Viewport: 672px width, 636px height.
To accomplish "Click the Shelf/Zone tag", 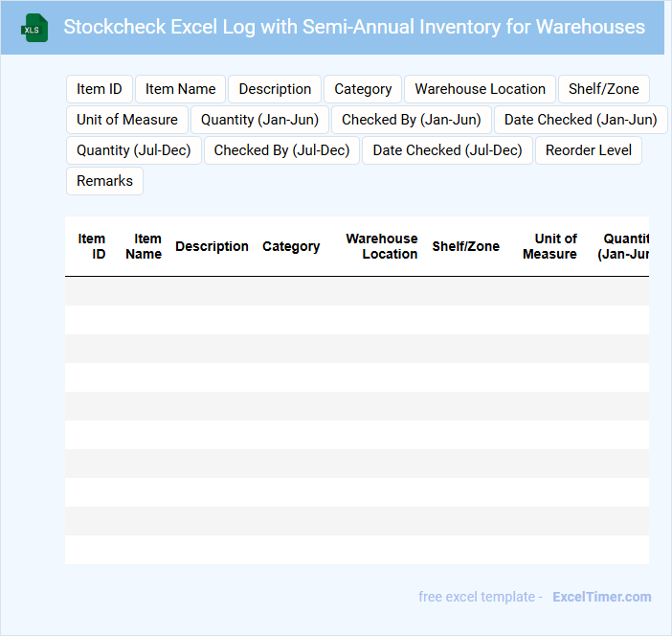I will 603,89.
